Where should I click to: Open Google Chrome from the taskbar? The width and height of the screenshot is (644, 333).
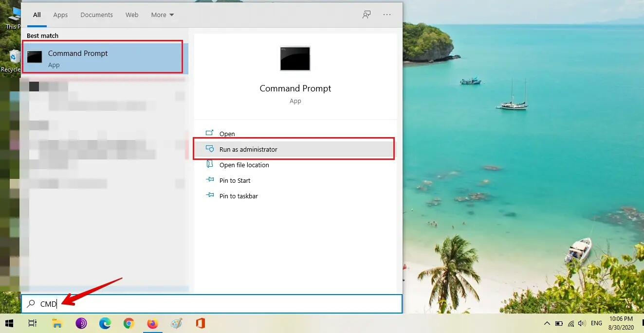129,323
